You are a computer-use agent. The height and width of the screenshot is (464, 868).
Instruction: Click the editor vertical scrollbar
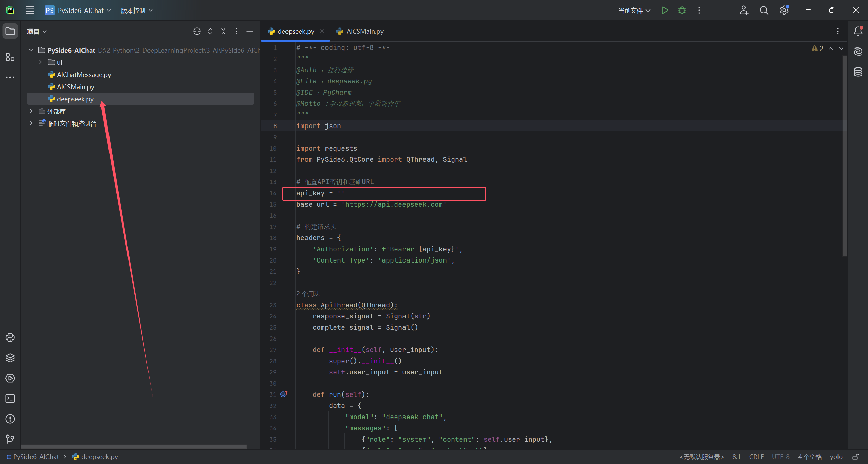pyautogui.click(x=844, y=156)
